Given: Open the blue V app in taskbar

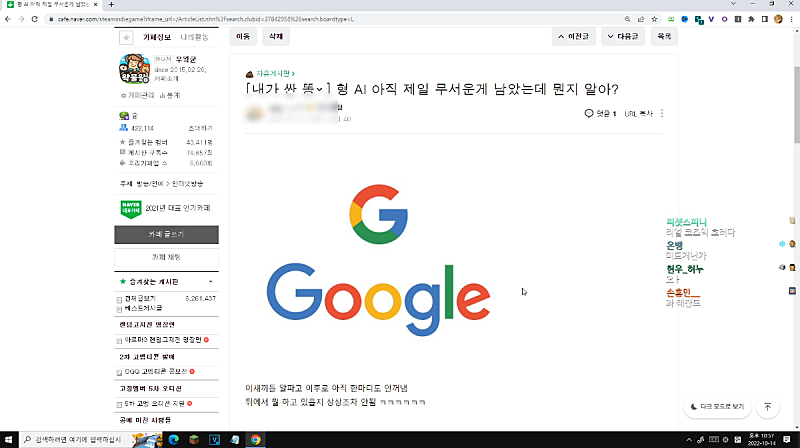Looking at the screenshot, I should click(x=214, y=439).
